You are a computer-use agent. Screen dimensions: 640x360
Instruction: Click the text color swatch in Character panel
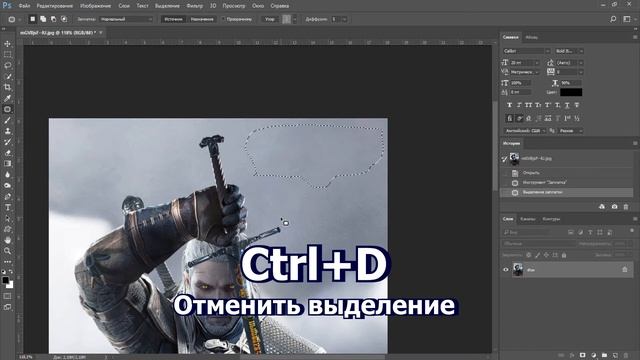[571, 92]
